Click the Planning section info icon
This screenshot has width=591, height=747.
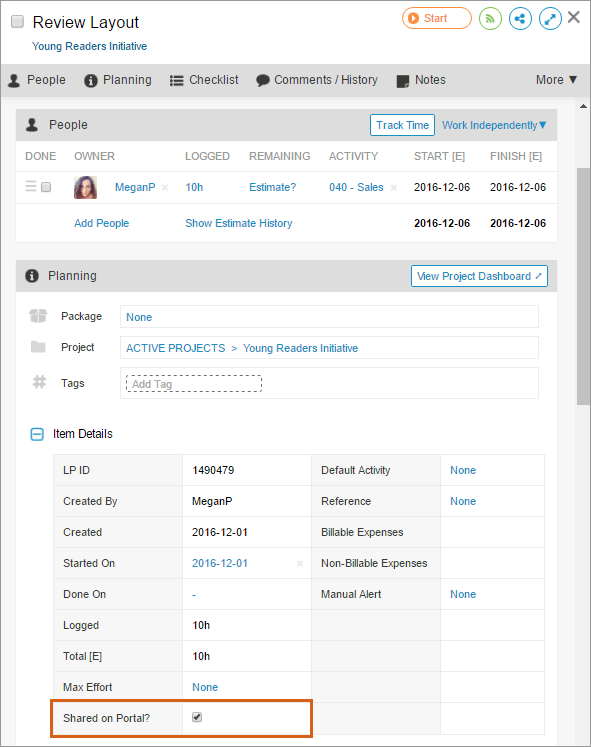pyautogui.click(x=32, y=276)
